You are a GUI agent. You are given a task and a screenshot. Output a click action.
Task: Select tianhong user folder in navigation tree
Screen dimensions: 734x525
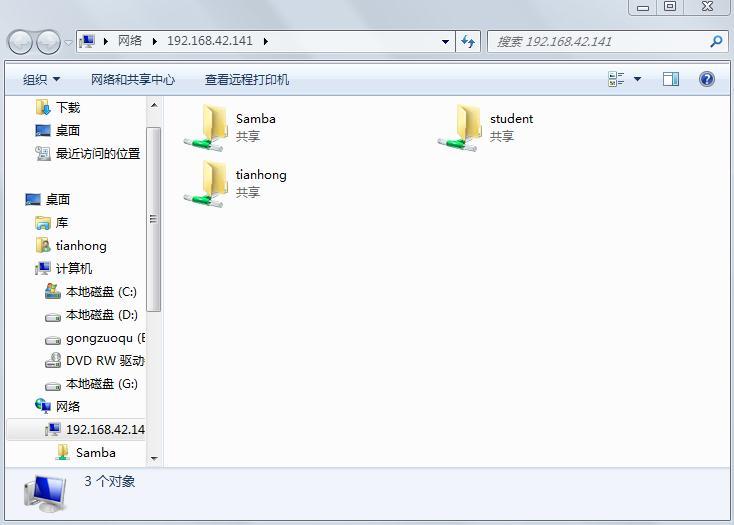(71, 246)
